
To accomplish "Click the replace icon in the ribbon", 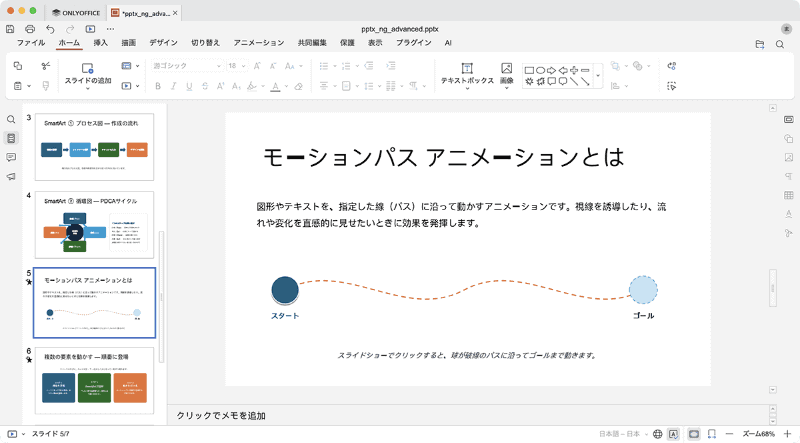I will click(672, 66).
